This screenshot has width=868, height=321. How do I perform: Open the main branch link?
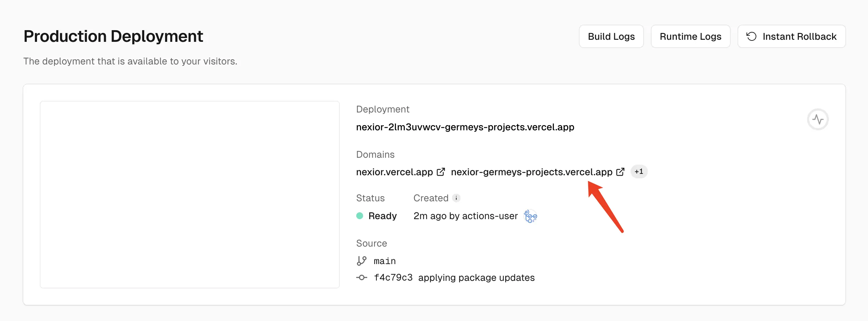click(385, 261)
